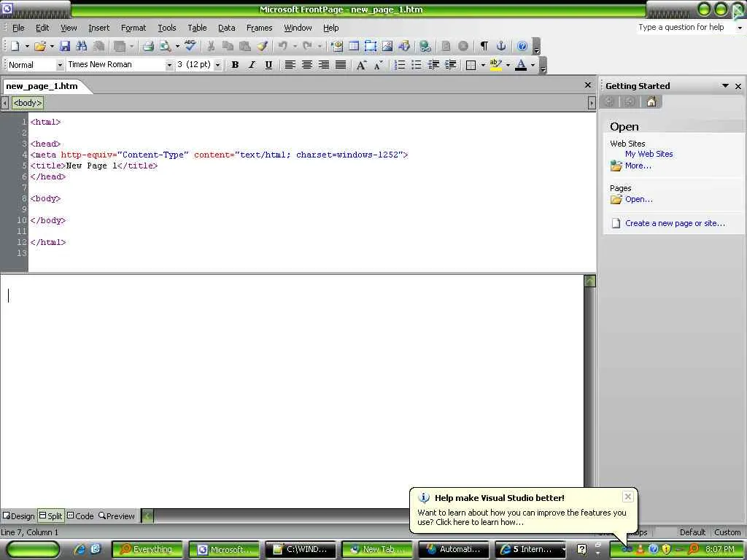Align text left

click(x=290, y=65)
